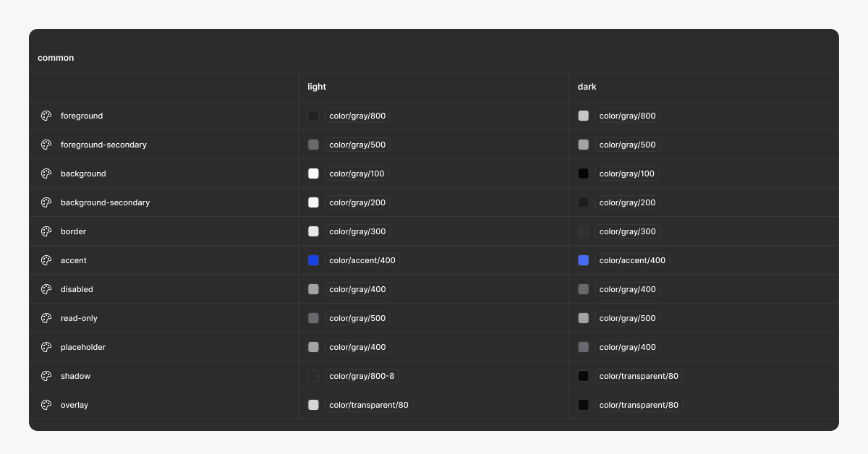Click the palette icon next to foreground

(46, 116)
